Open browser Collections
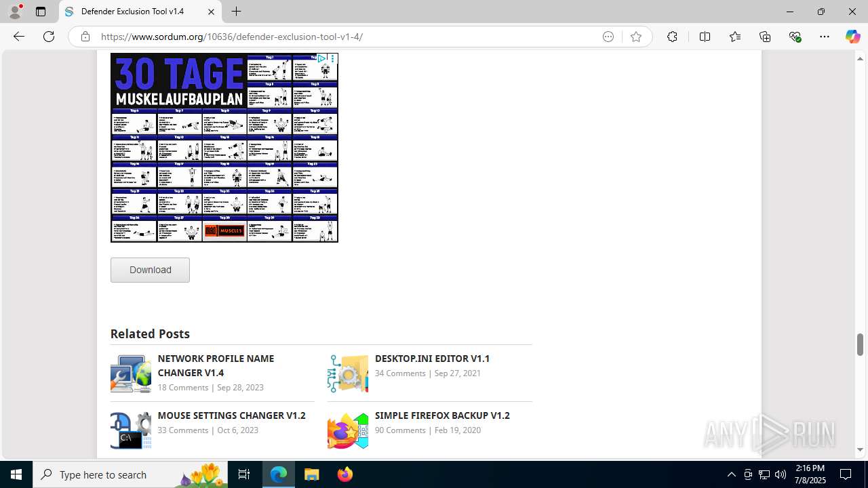868x488 pixels. click(765, 37)
